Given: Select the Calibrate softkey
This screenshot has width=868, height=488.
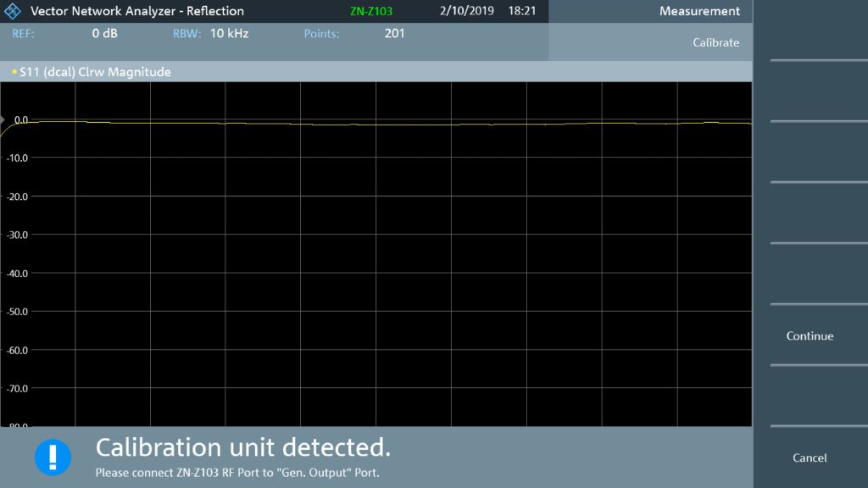Looking at the screenshot, I should (716, 42).
